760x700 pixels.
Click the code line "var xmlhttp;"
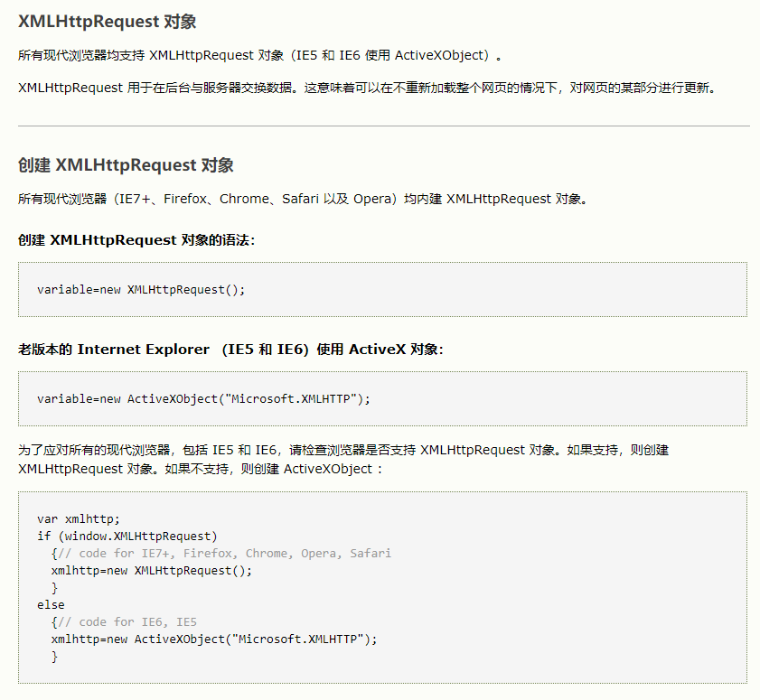click(78, 519)
